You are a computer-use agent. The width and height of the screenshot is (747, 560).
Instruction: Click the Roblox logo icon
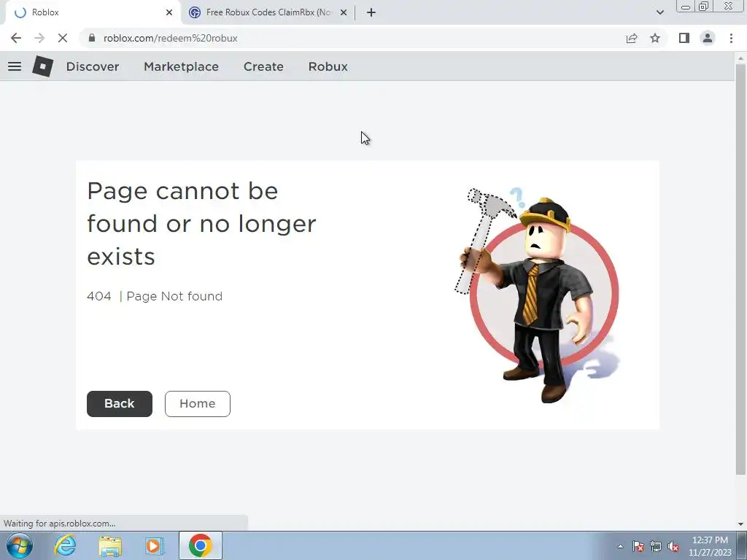click(x=43, y=66)
